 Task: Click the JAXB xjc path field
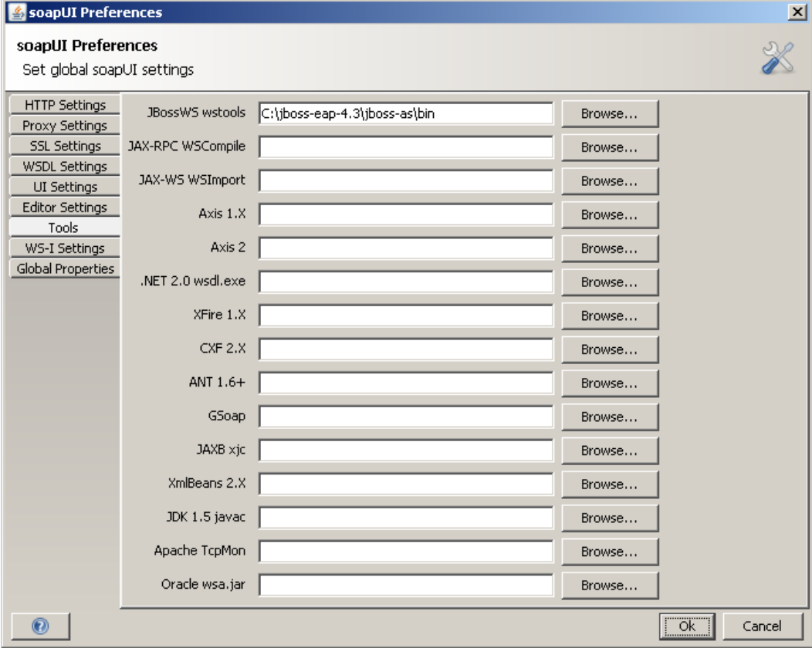(406, 450)
